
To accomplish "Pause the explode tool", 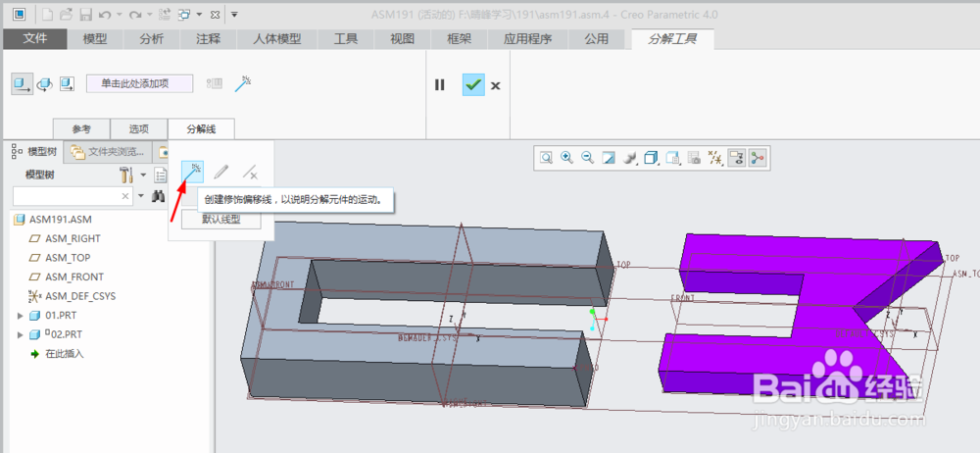I will (x=439, y=84).
